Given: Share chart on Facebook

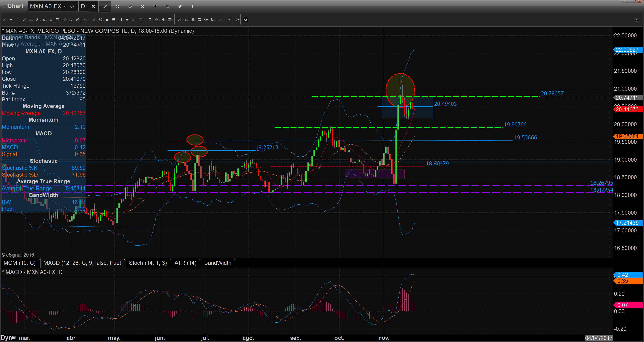Looking at the screenshot, I should tap(192, 6).
